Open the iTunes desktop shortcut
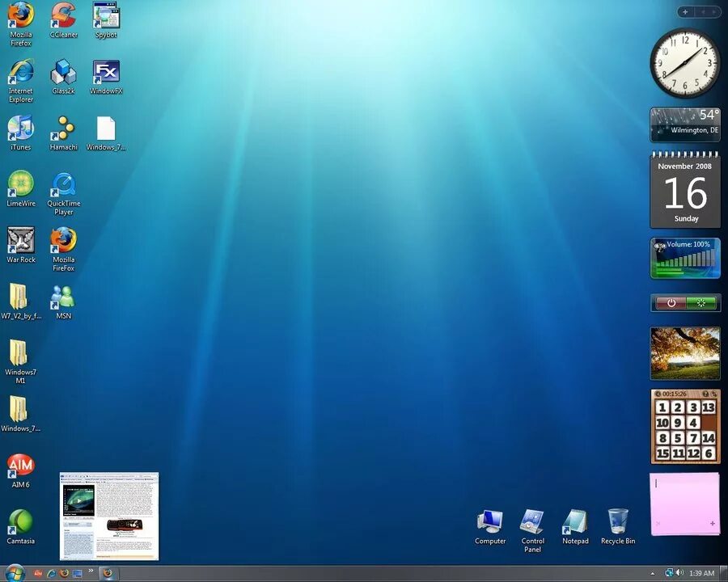The height and width of the screenshot is (582, 728). (21, 133)
